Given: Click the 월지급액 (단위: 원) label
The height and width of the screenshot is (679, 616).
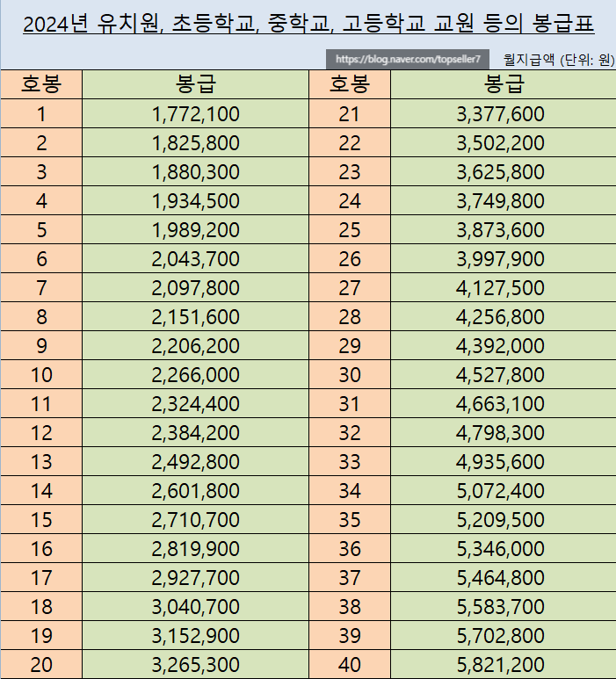Looking at the screenshot, I should 559,60.
